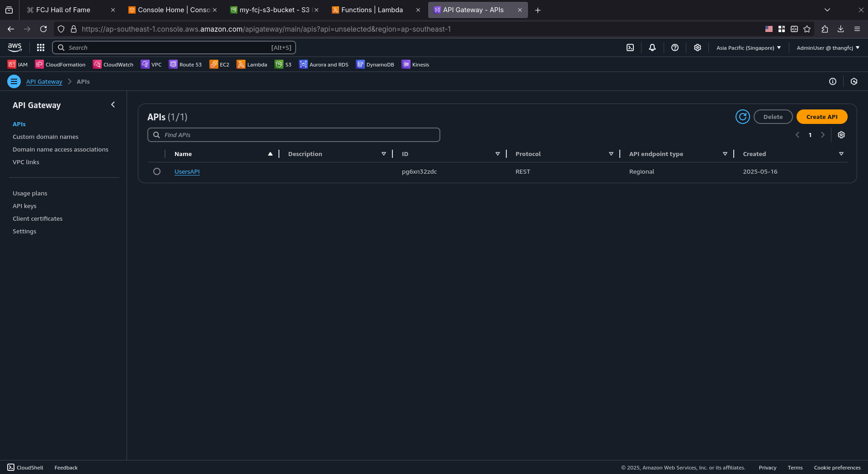This screenshot has height=474, width=868.
Task: Open a new browser tab
Action: (x=538, y=10)
